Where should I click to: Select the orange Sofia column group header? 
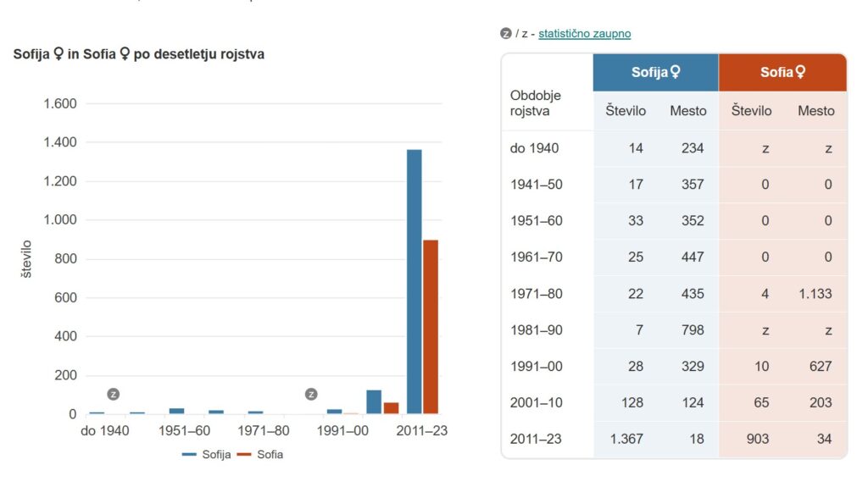[782, 73]
